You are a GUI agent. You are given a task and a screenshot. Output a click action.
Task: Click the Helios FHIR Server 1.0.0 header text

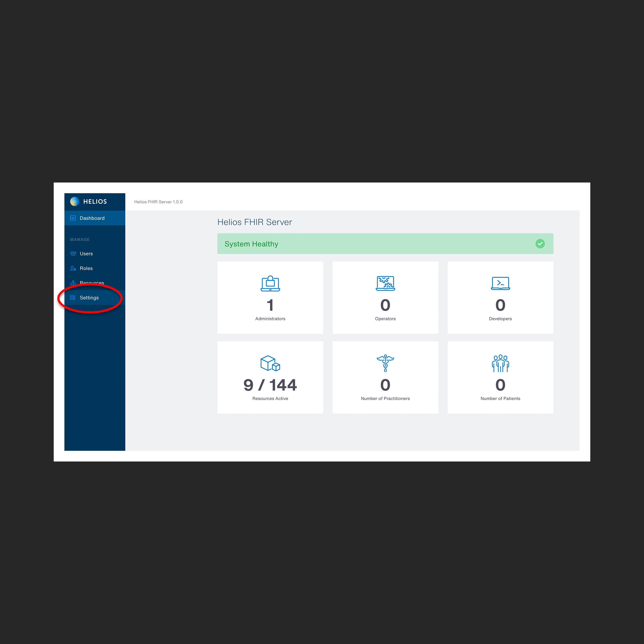[158, 202]
